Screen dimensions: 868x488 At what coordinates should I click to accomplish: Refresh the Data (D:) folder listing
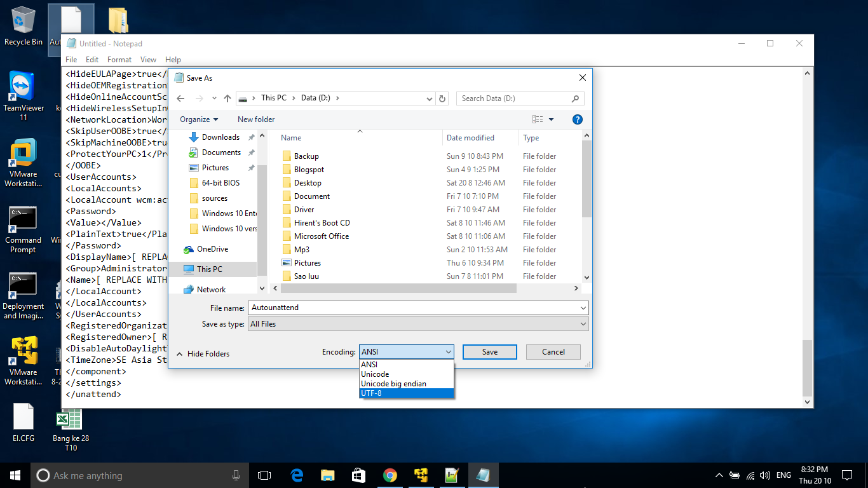pos(443,98)
